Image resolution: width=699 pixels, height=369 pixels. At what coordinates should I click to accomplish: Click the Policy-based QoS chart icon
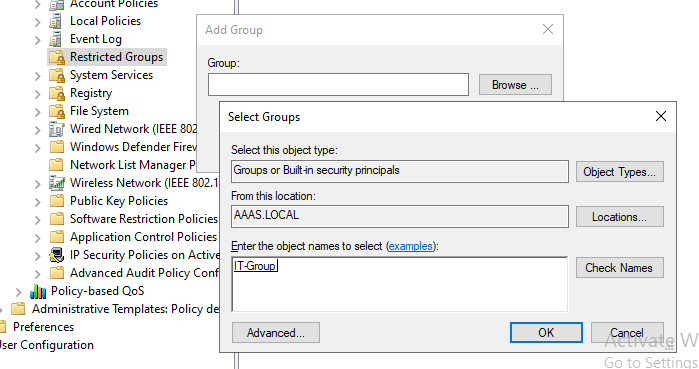[38, 291]
